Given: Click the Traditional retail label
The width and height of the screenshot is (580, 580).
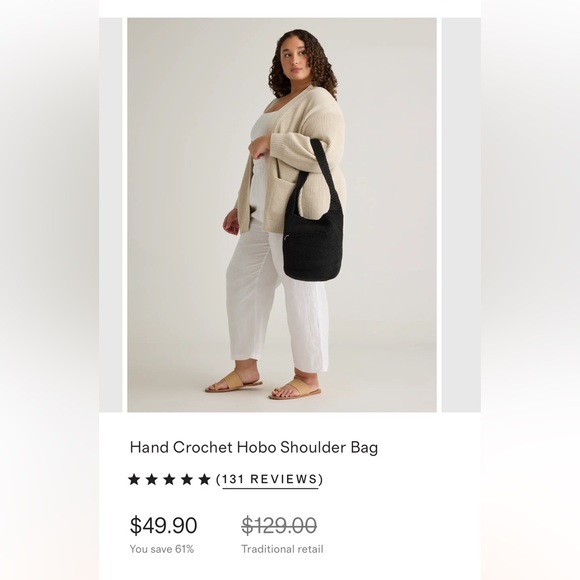Looking at the screenshot, I should pos(282,549).
